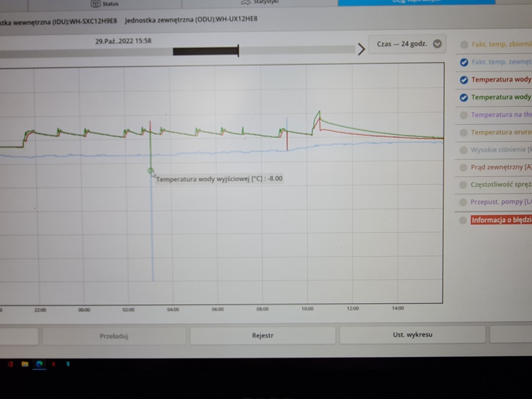Enable the Wysokie ciśnienie series
532x399 pixels.
coord(464,150)
